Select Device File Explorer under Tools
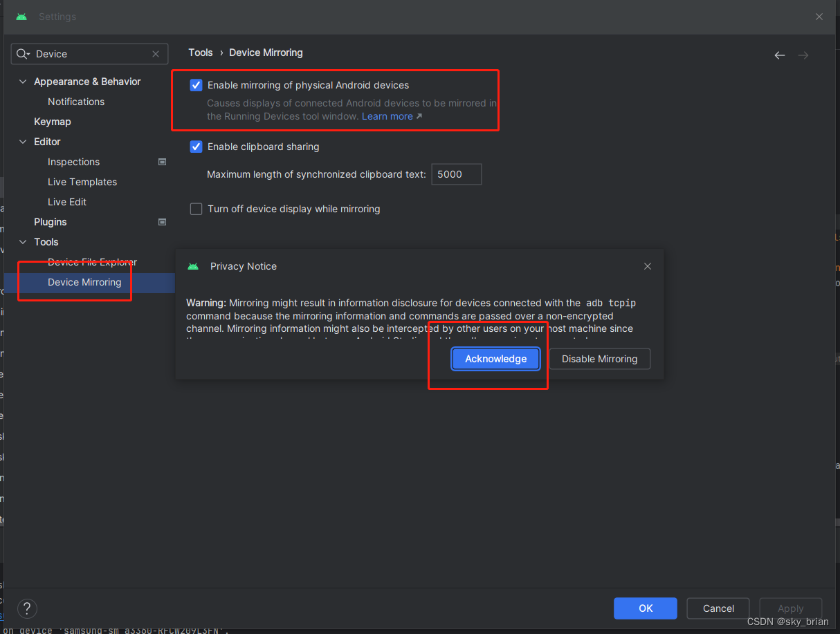840x634 pixels. pyautogui.click(x=92, y=262)
